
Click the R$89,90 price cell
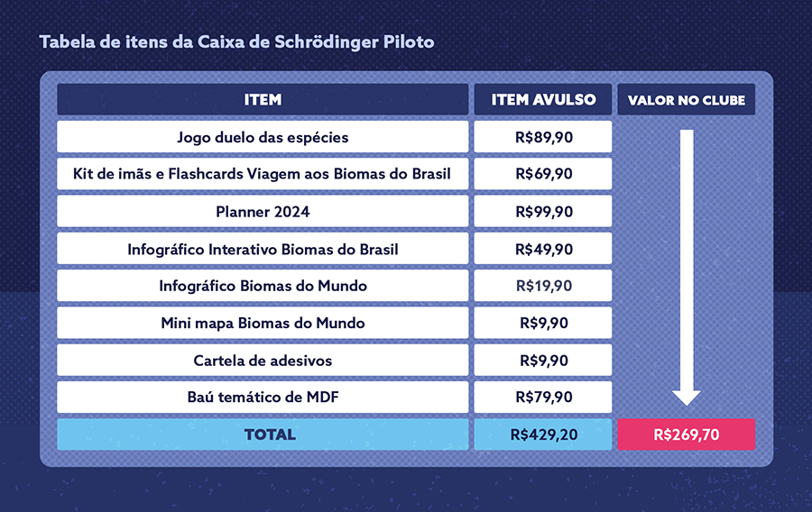click(x=543, y=137)
